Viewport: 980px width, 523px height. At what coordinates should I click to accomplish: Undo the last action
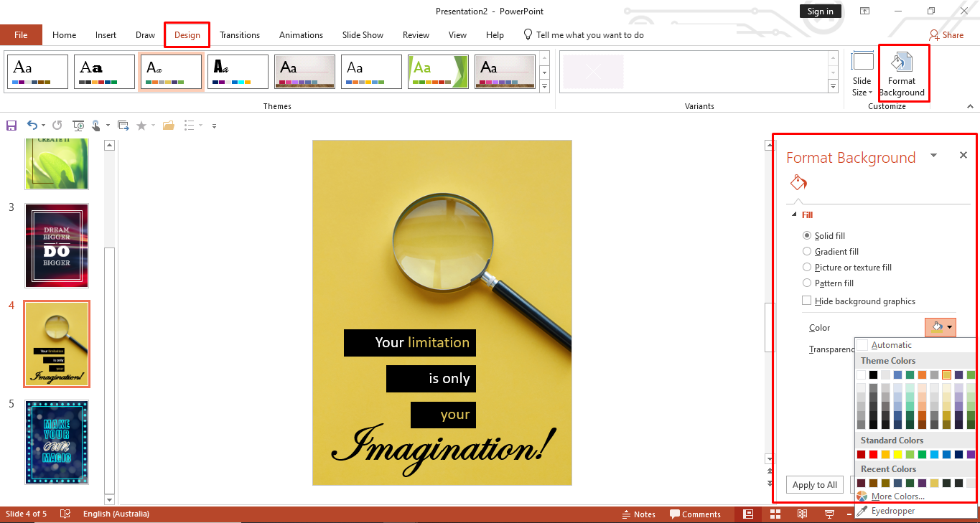tap(32, 125)
